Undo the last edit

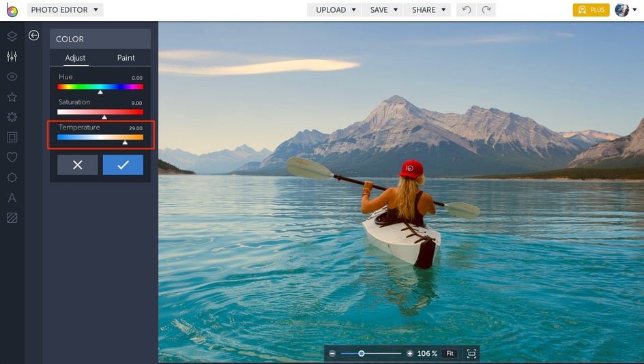pos(466,10)
